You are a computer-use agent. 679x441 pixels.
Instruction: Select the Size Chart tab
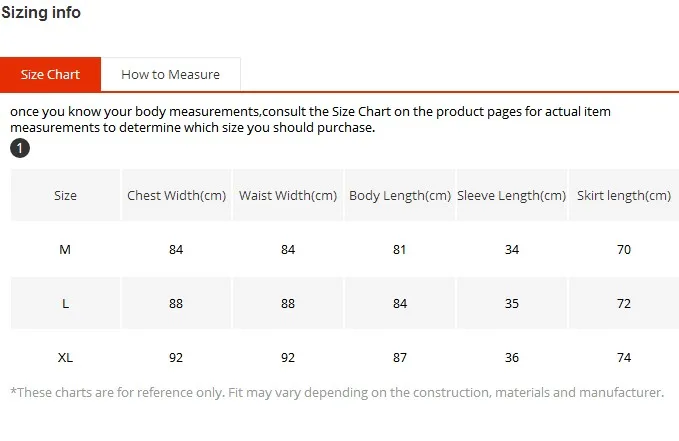50,75
